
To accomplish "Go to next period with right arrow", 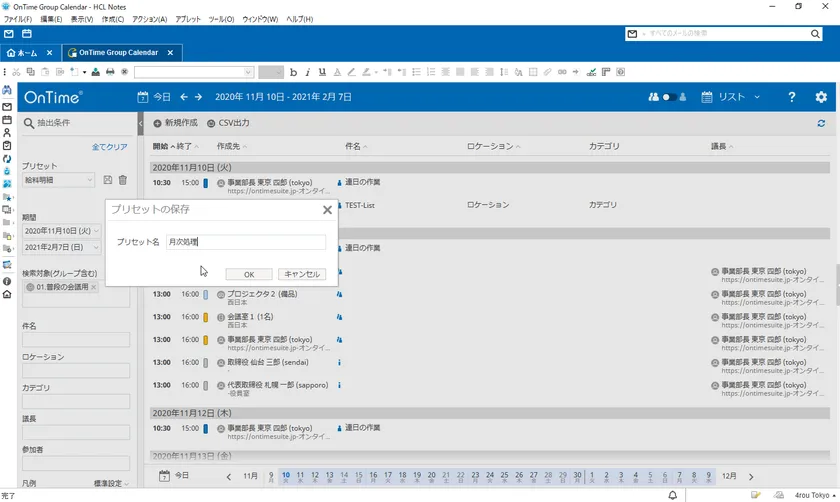I will (199, 97).
